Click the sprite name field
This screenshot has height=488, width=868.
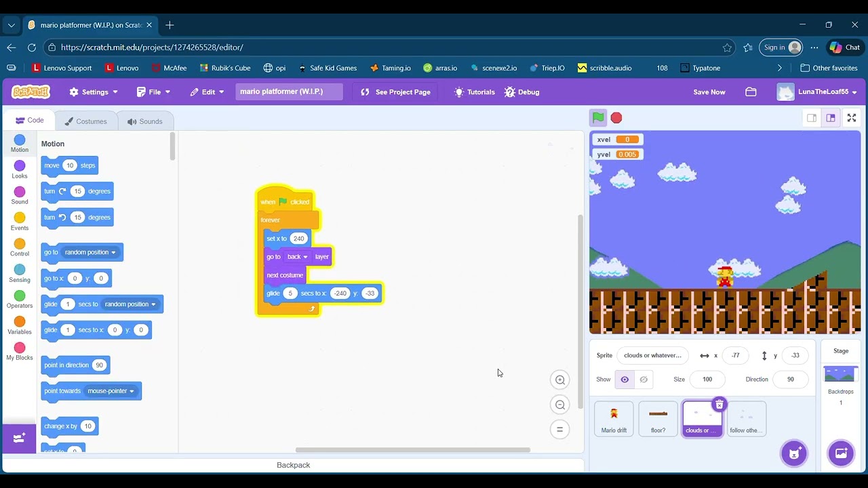click(652, 355)
